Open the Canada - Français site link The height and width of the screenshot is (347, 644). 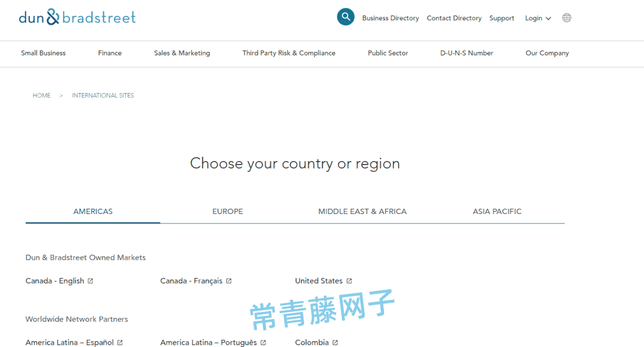coord(191,281)
